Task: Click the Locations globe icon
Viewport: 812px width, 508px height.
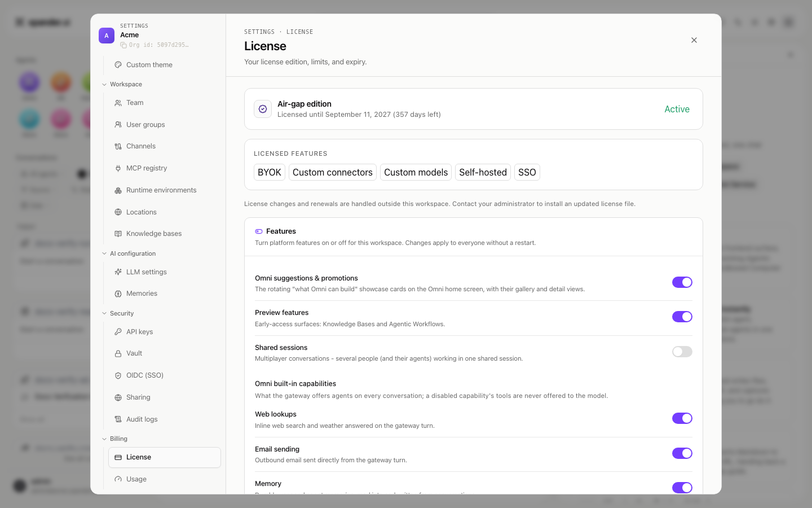Action: pos(118,212)
